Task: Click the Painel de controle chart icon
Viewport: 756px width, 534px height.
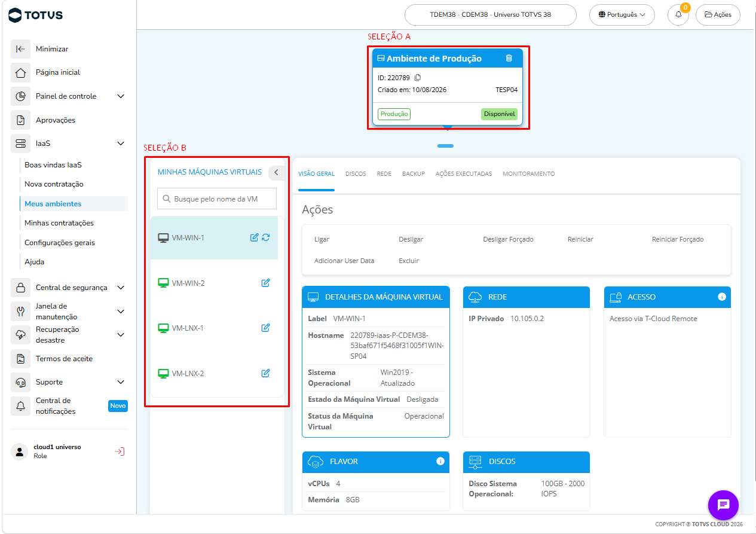Action: (x=20, y=96)
